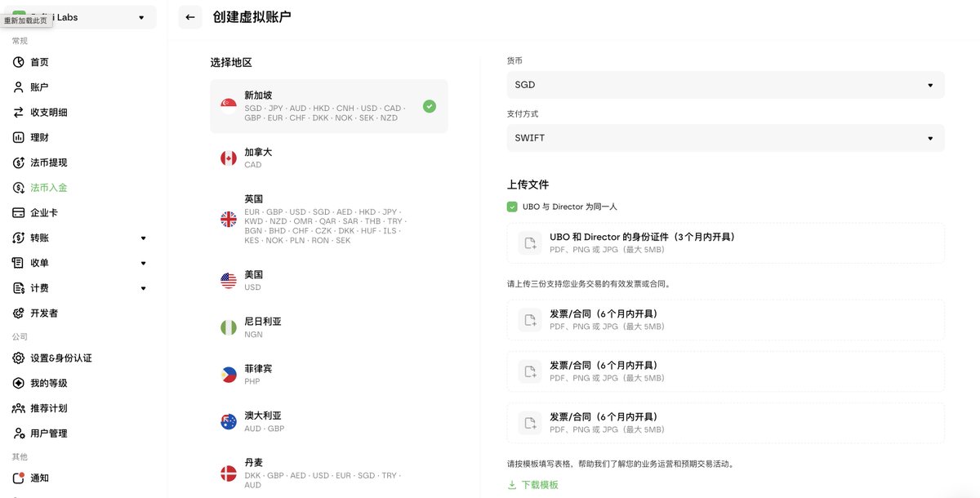The image size is (980, 498).
Task: Expand the 转账 submenu arrow
Action: 143,238
